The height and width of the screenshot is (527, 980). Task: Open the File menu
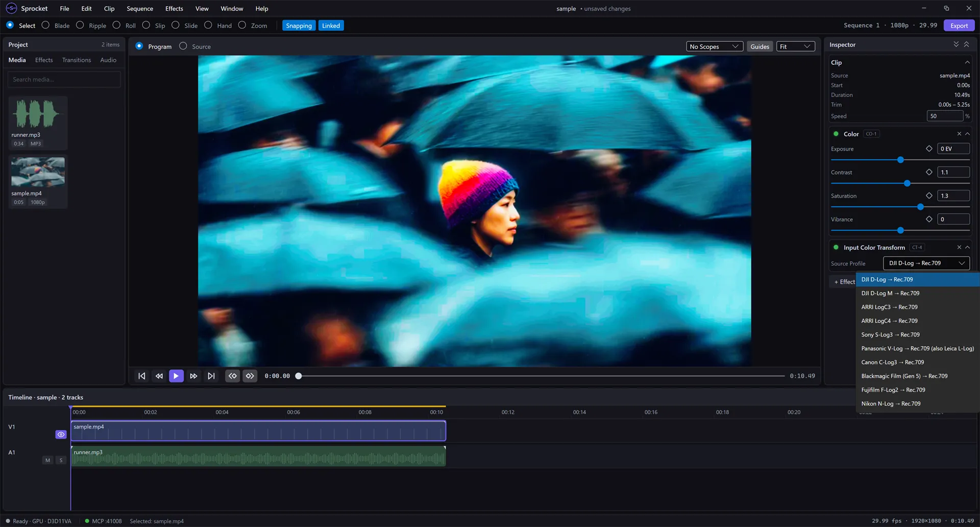point(64,8)
